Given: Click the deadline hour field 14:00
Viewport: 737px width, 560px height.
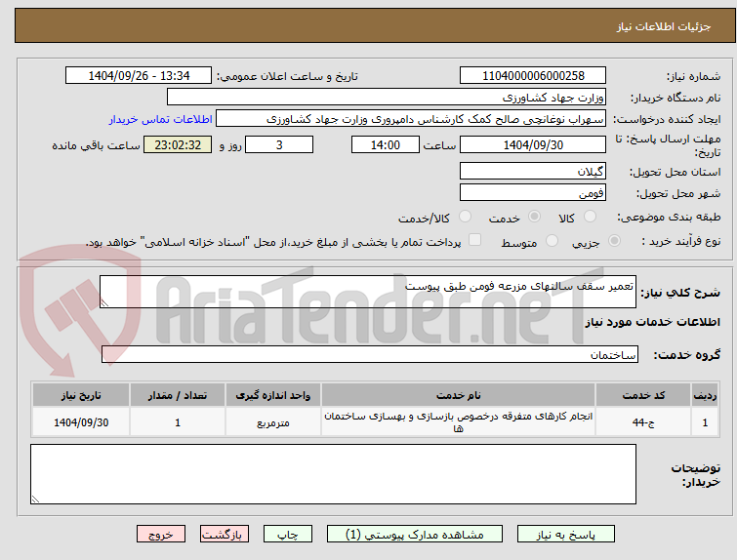Looking at the screenshot, I should [x=386, y=144].
